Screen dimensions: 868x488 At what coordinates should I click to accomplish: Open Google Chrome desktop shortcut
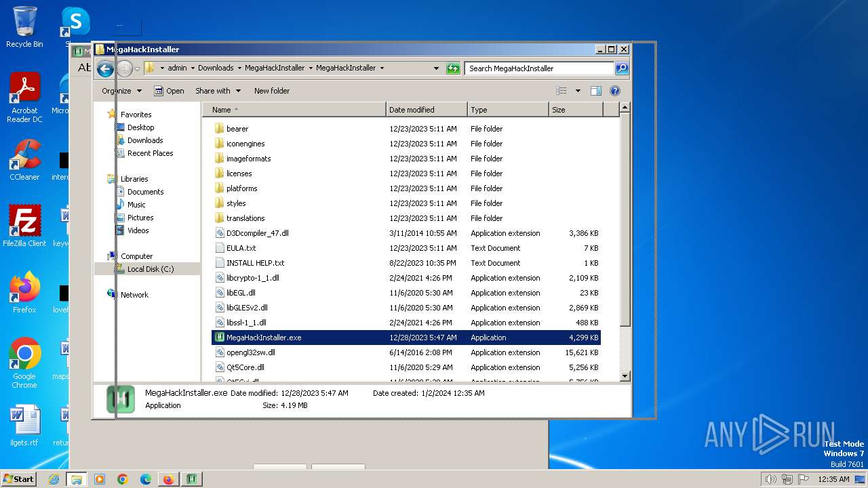pyautogui.click(x=24, y=363)
